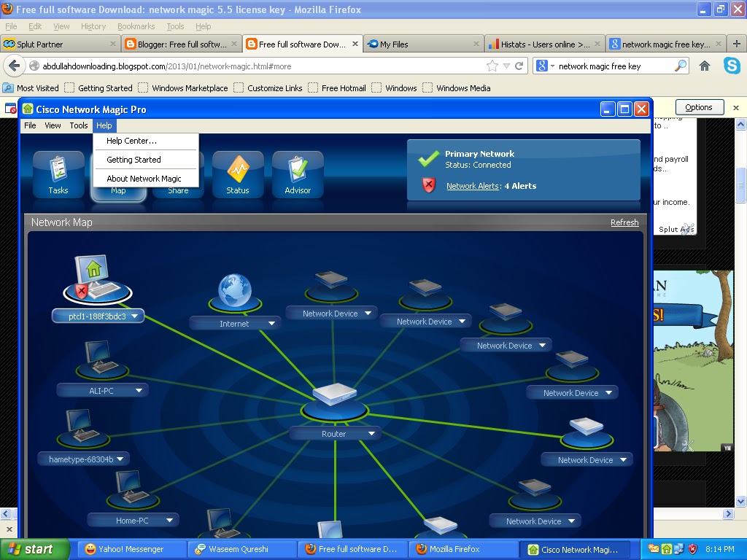Open the View menu in Network Magic
Screen dimensions: 747x560
[53, 125]
